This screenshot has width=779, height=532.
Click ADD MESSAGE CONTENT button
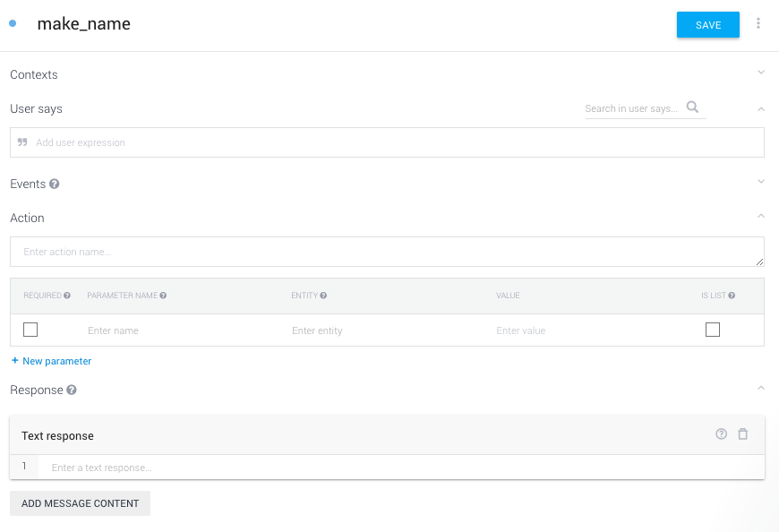[81, 503]
